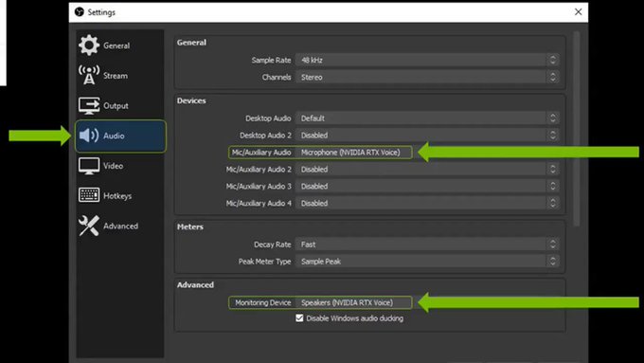Switch to the Hotkeys tab label
This screenshot has width=644, height=363.
click(x=117, y=195)
